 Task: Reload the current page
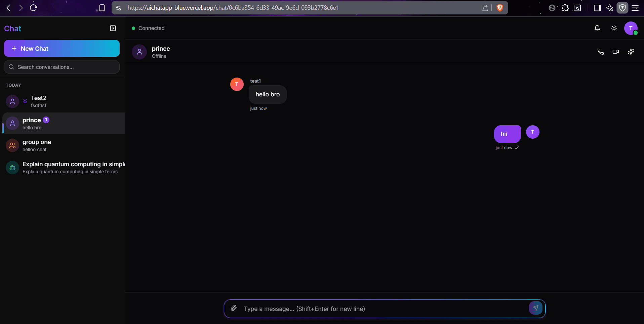(33, 7)
